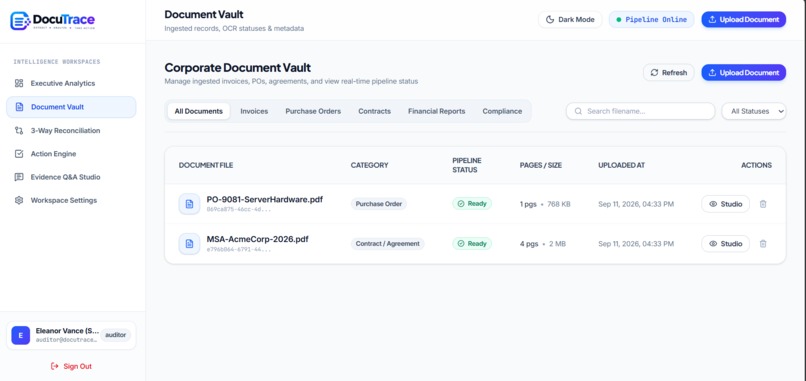
Task: Switch to the Purchase Orders tab
Action: (x=313, y=111)
